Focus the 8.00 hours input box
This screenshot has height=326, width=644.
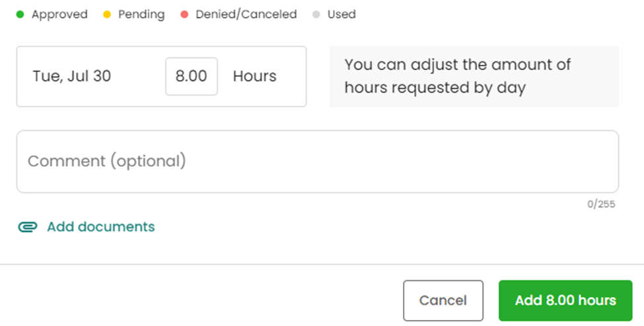tap(192, 76)
